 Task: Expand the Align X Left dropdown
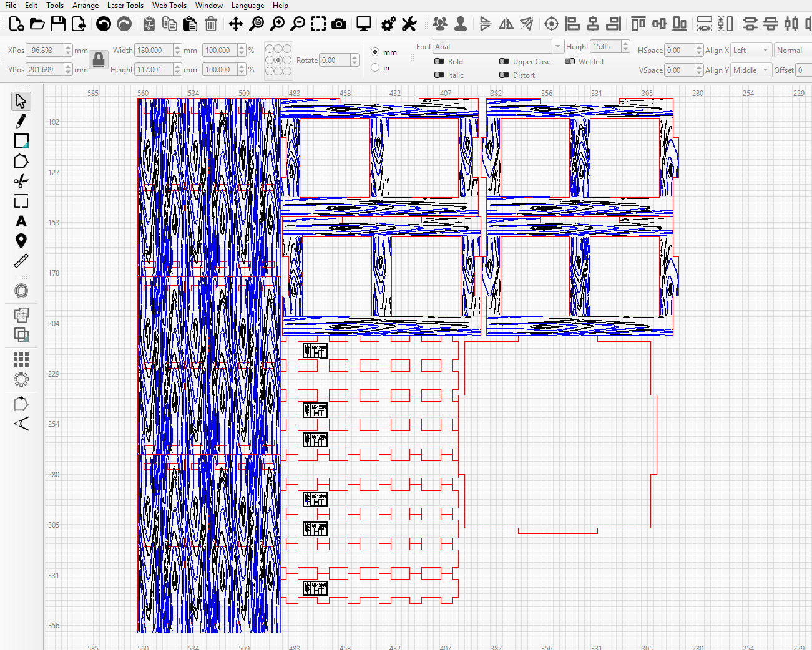(x=750, y=51)
